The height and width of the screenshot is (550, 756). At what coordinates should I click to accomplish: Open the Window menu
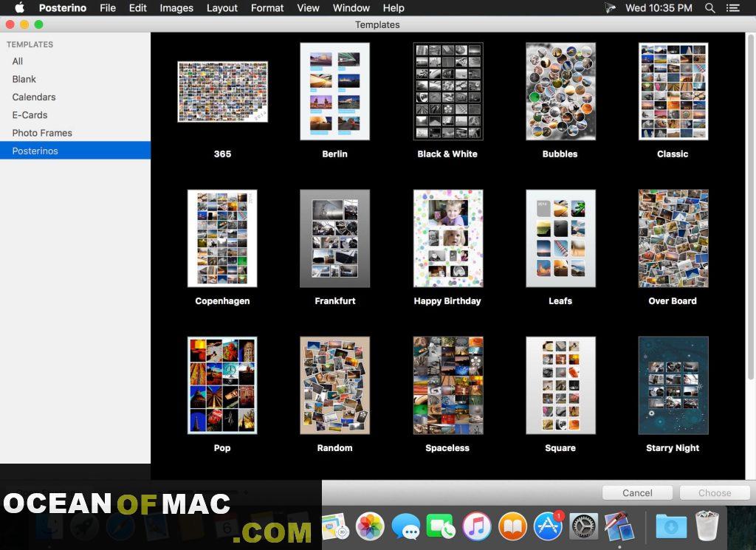pos(351,7)
